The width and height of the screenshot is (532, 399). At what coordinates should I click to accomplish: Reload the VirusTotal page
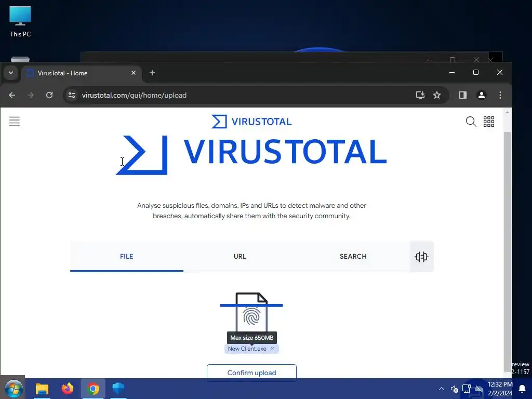tap(49, 96)
